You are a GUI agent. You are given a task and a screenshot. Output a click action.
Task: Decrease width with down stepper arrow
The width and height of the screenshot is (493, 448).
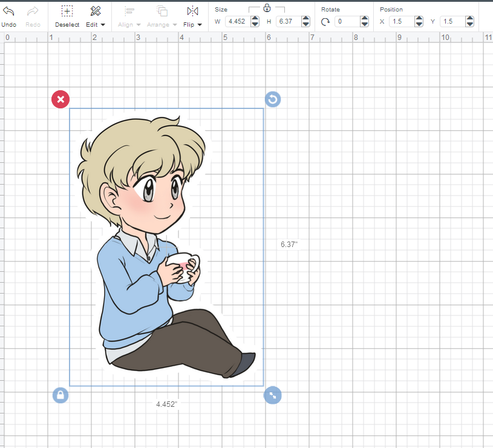point(255,24)
